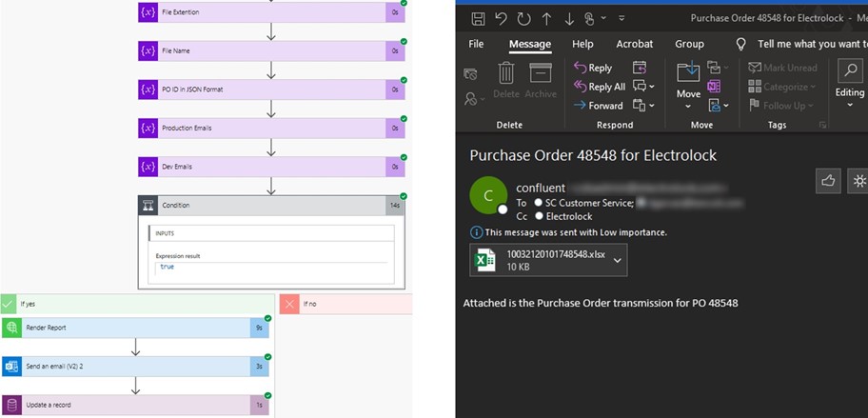Open the More respond actions dropdown

pos(643,105)
